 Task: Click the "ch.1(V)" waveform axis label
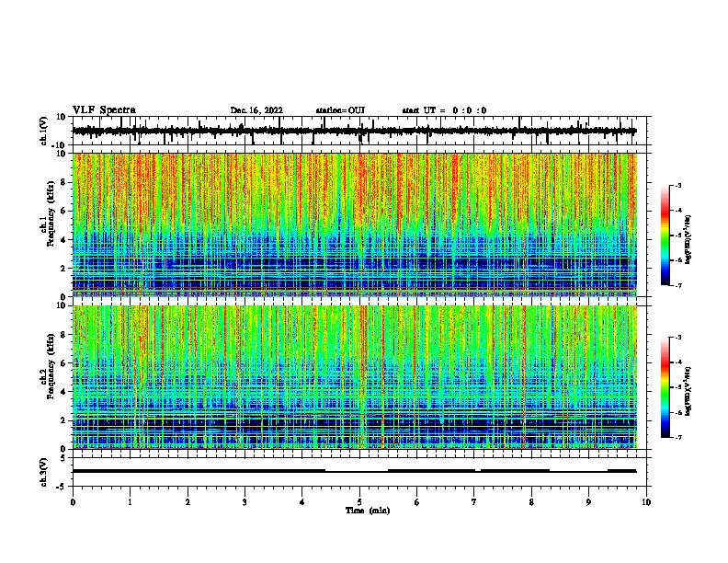pos(44,131)
